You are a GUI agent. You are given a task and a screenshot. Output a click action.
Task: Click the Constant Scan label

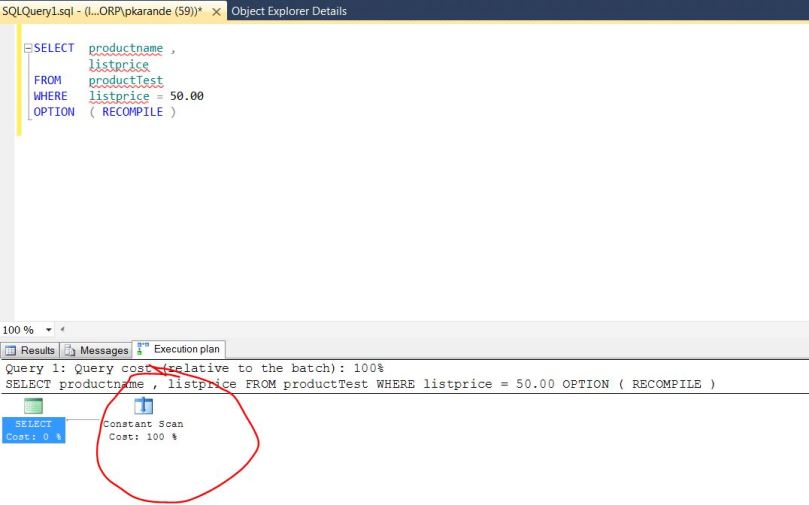[143, 424]
